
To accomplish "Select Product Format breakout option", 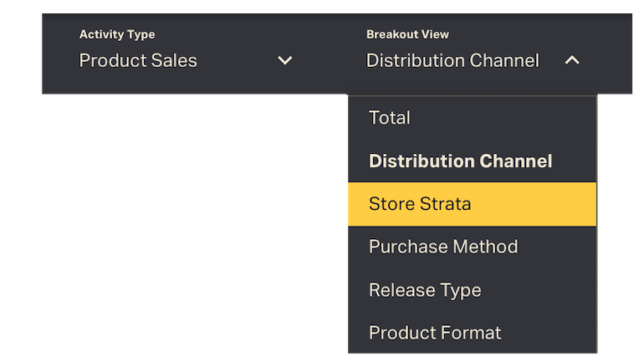I will coord(435,333).
